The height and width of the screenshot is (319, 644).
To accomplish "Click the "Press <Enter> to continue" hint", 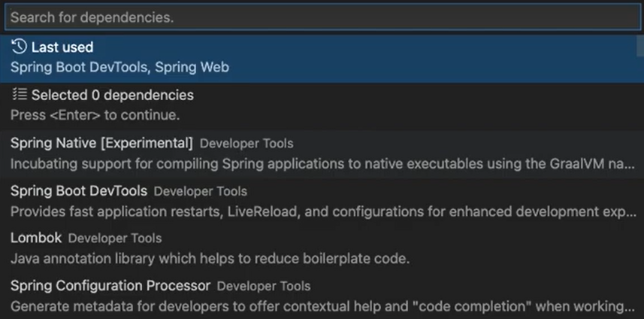I will click(95, 115).
